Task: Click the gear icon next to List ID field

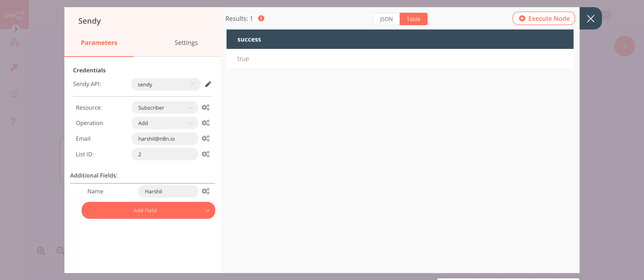Action: 205,154
